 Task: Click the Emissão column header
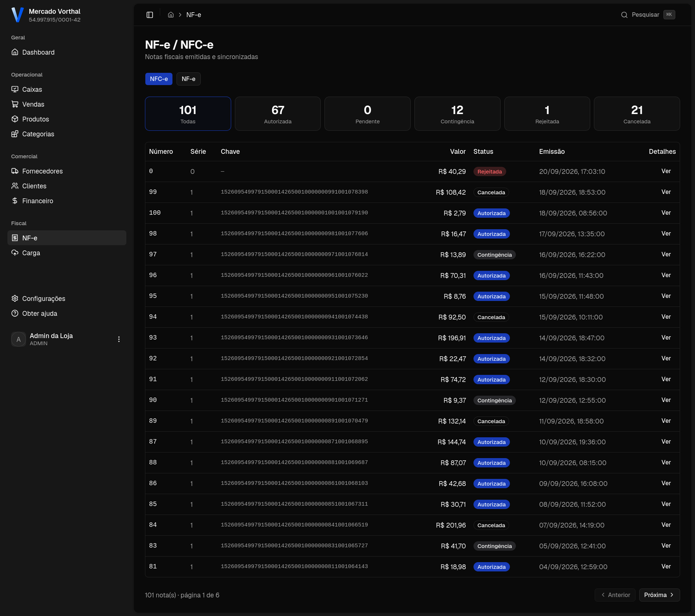(x=552, y=152)
